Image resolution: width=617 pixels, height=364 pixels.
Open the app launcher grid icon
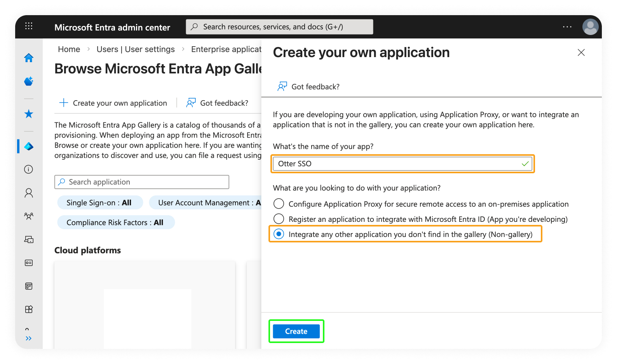tap(29, 26)
